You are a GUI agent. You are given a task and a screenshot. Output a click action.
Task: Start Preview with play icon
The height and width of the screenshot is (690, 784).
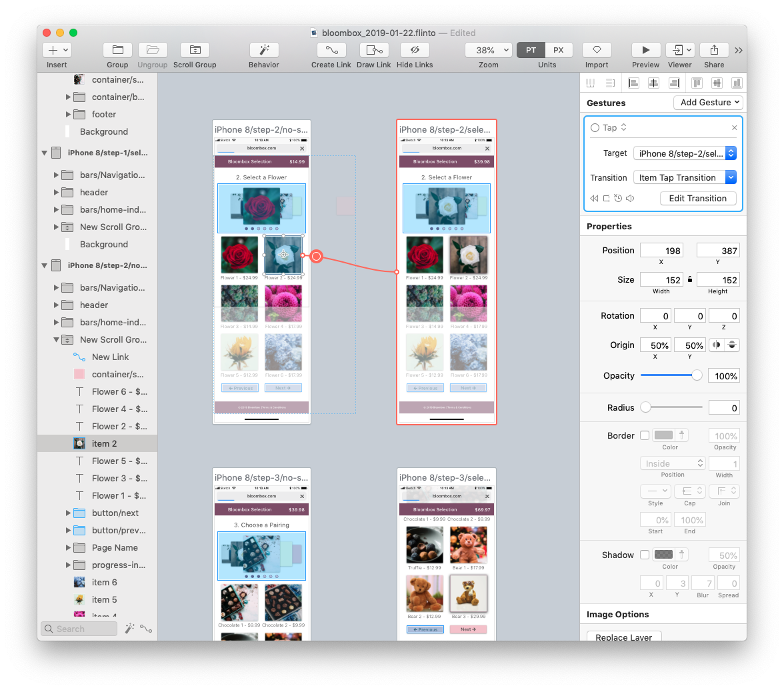tap(645, 50)
